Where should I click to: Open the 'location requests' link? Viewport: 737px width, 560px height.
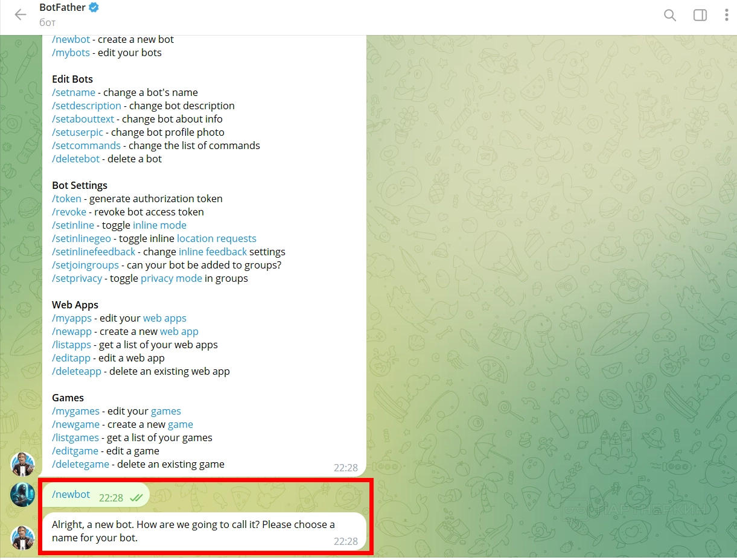(x=217, y=238)
